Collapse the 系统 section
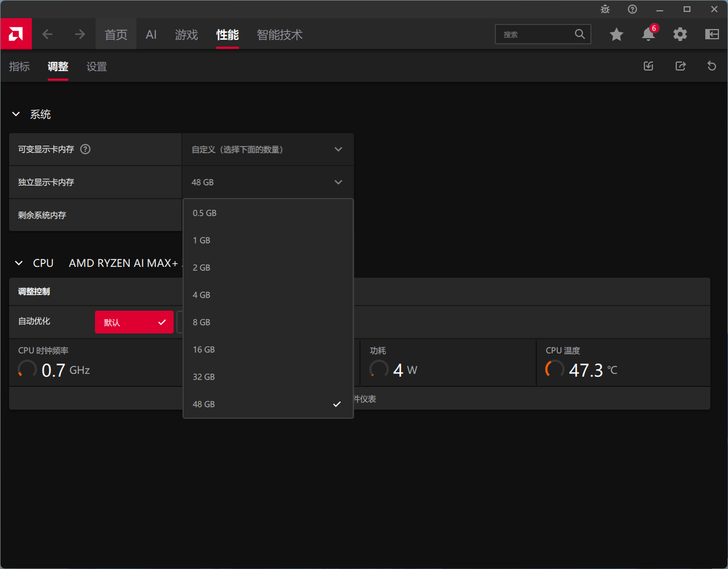Image resolution: width=728 pixels, height=569 pixels. [16, 114]
